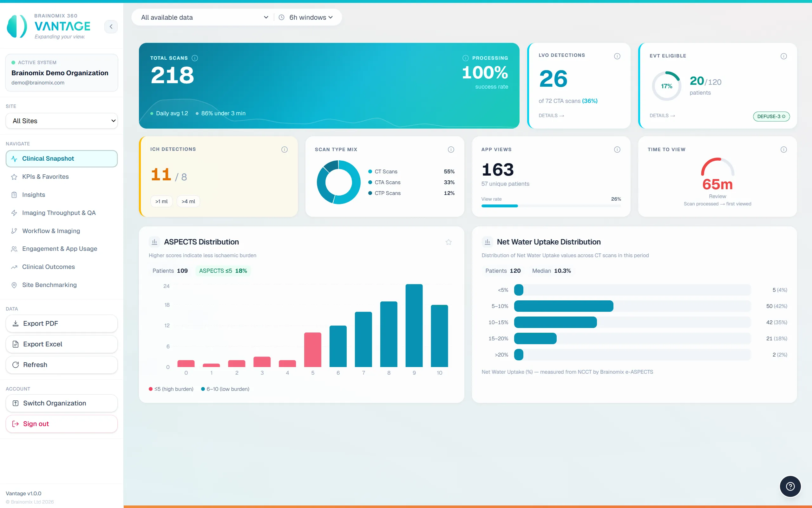The image size is (812, 508).
Task: Click the ASPECTS score 5 bar
Action: 312,350
